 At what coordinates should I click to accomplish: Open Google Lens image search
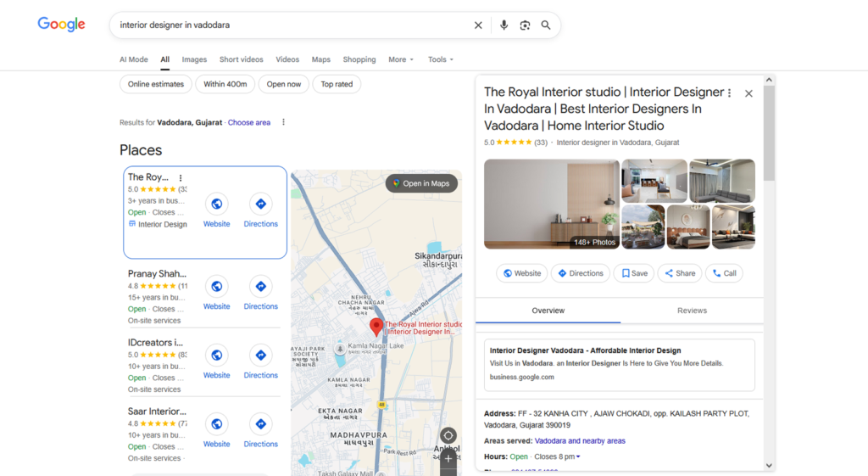click(x=525, y=25)
